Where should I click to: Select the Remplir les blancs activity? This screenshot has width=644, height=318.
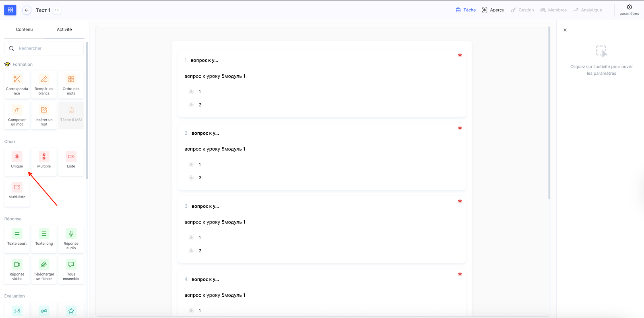(x=44, y=84)
